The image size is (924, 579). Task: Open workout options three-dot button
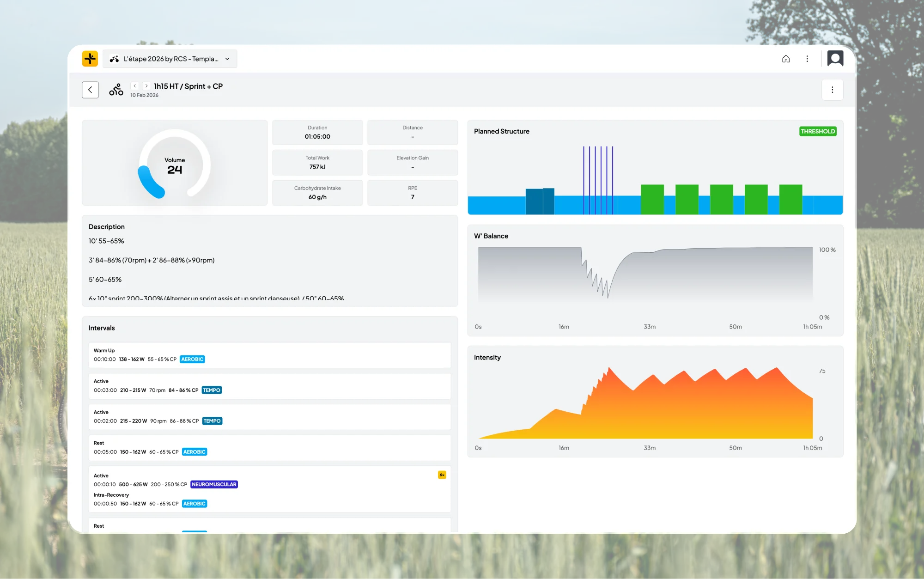[832, 90]
